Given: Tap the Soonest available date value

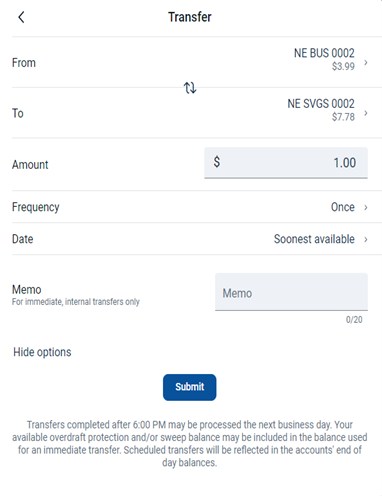Looking at the screenshot, I should click(x=314, y=239).
